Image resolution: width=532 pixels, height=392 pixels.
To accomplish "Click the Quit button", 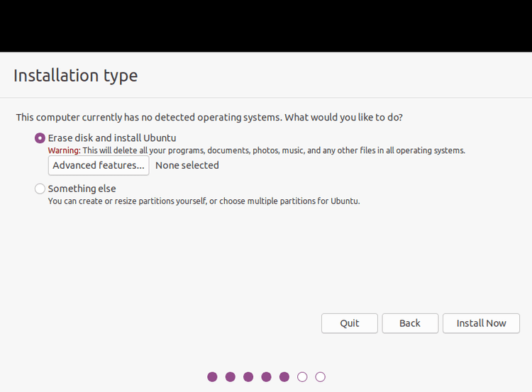I will click(350, 323).
